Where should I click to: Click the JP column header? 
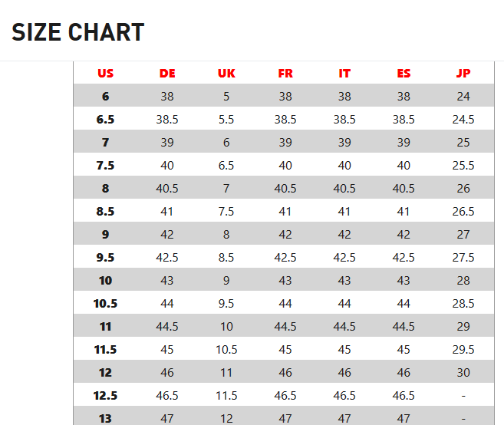(x=463, y=74)
